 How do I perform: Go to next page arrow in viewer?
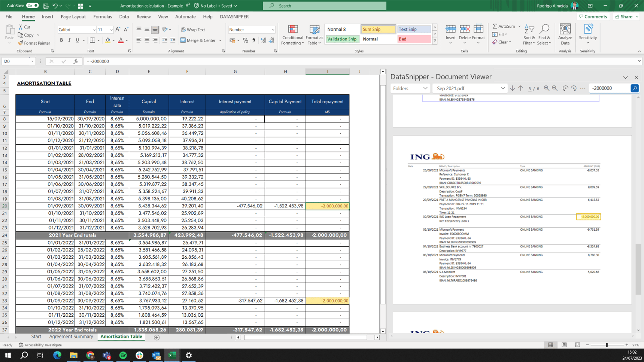pos(512,88)
